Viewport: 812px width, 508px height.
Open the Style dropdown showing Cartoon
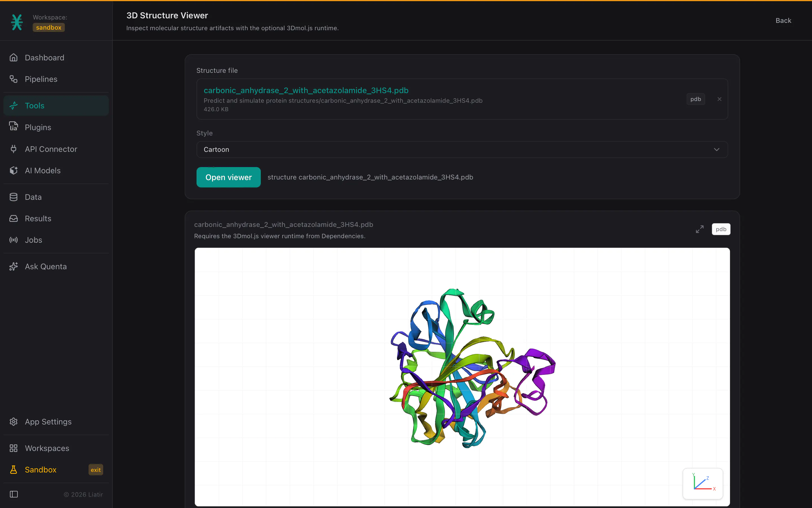coord(462,150)
